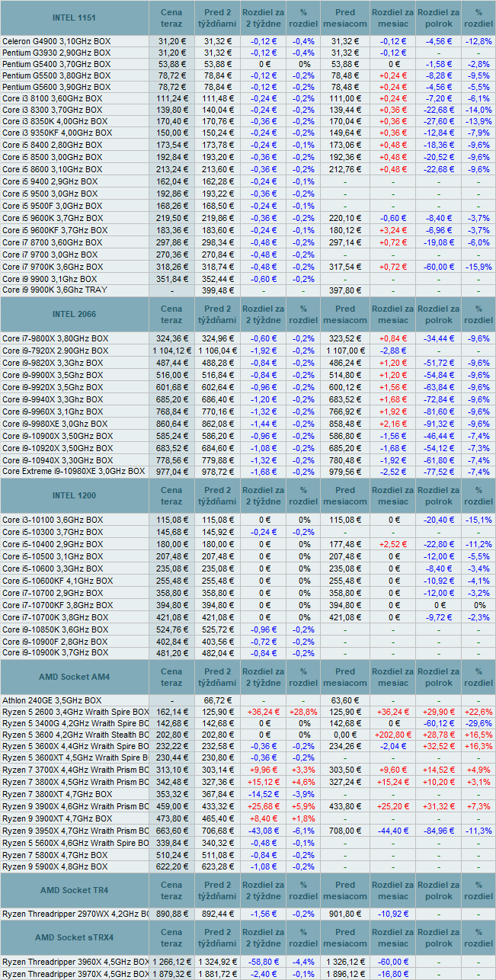Click the AMD Socket sTRX4 section header
Viewport: 496px width, 980px height.
click(75, 937)
